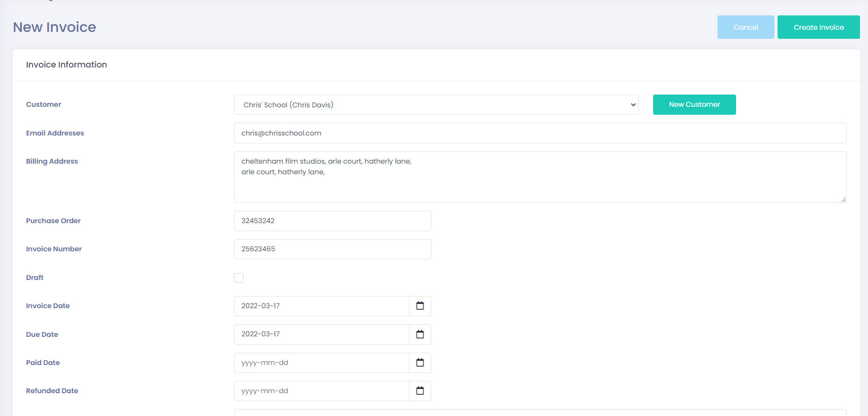Add a customer with New Customer button
The image size is (868, 416).
click(x=694, y=105)
